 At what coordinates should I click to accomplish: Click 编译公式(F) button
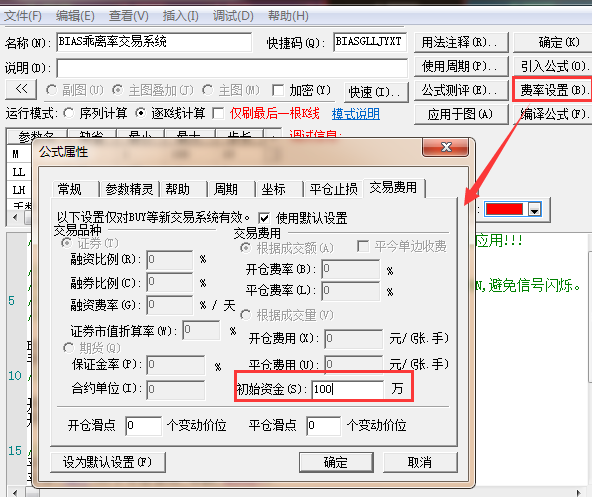pyautogui.click(x=553, y=114)
